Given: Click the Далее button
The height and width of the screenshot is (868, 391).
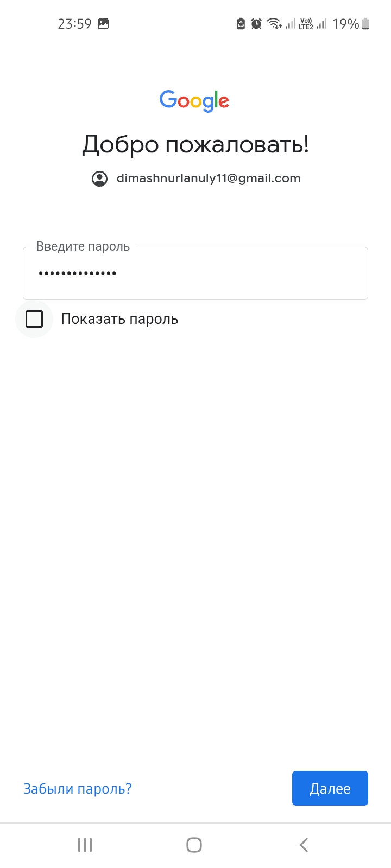Looking at the screenshot, I should (x=330, y=788).
